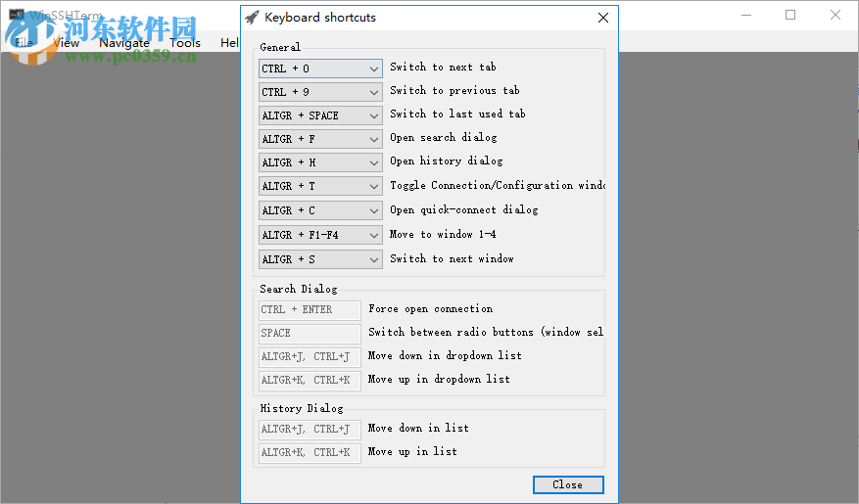Expand the ALTGR + SPACE dropdown

click(x=320, y=115)
